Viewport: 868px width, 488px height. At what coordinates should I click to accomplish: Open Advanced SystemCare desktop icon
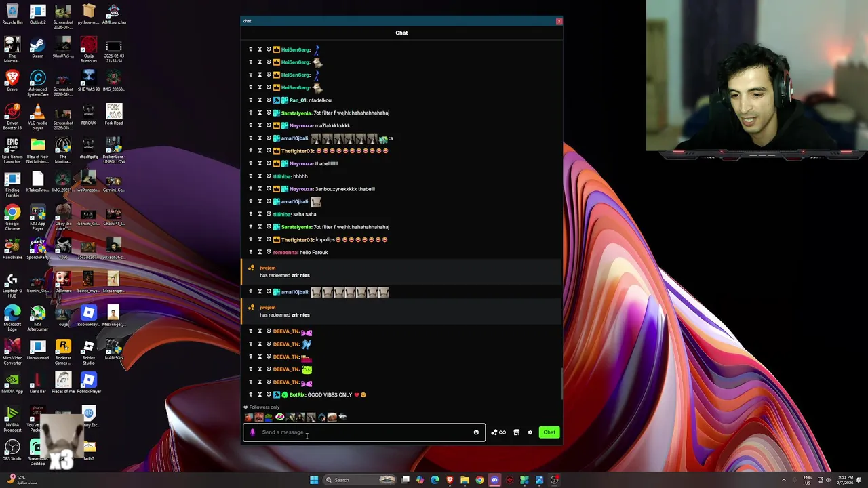click(x=37, y=83)
